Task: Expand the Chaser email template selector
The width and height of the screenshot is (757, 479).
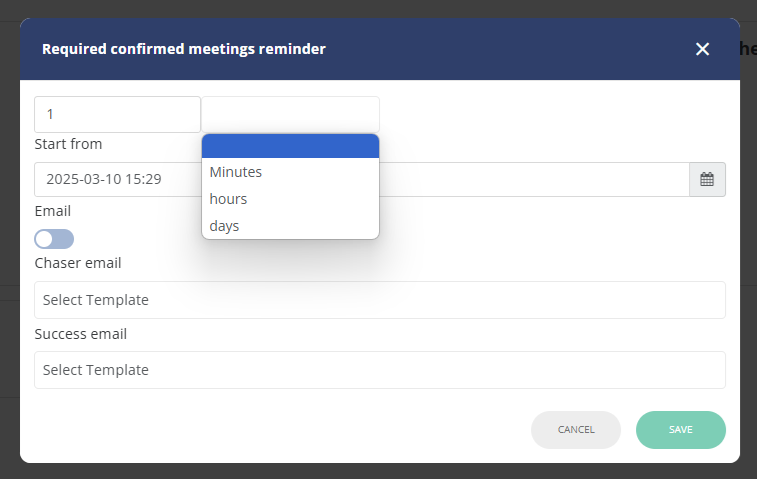Action: pyautogui.click(x=379, y=300)
